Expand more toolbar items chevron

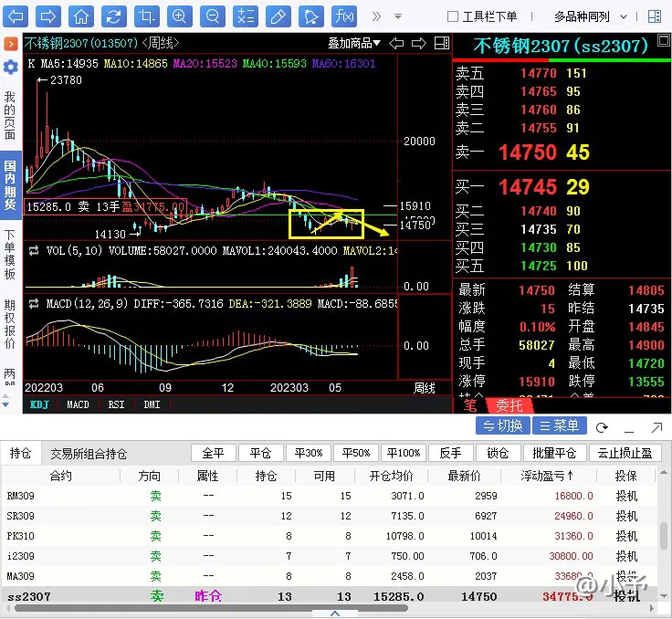[x=376, y=16]
